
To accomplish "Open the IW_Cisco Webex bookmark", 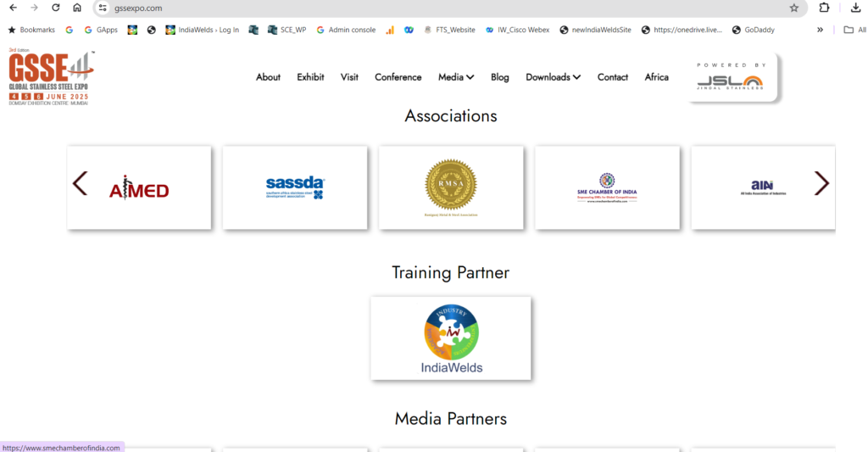I will point(518,30).
